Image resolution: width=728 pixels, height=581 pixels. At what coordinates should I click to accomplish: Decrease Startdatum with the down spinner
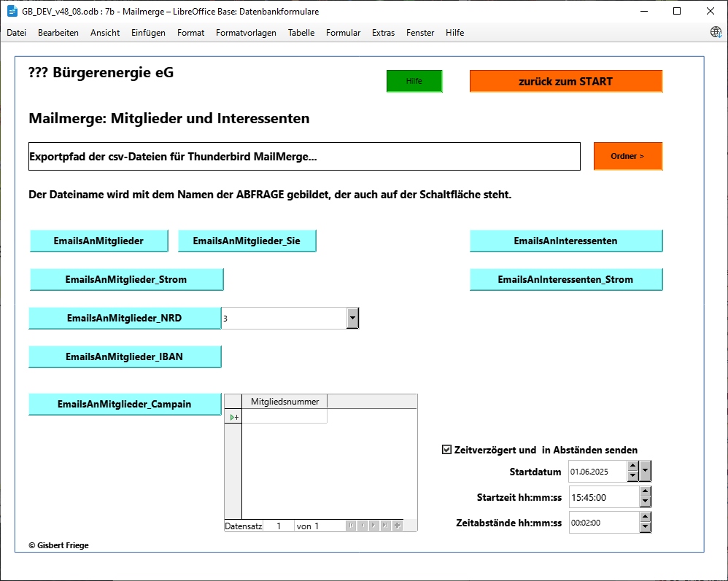[633, 477]
